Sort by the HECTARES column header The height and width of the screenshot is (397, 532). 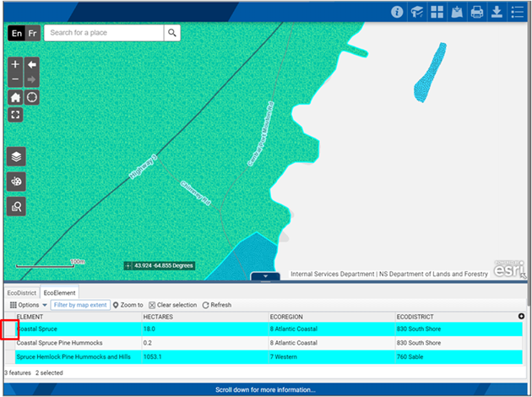point(205,317)
